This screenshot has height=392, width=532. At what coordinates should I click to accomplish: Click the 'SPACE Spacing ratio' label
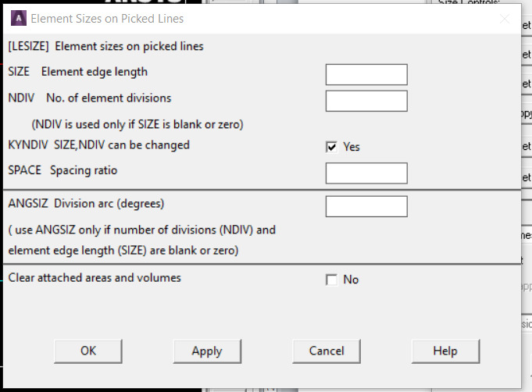pos(62,170)
